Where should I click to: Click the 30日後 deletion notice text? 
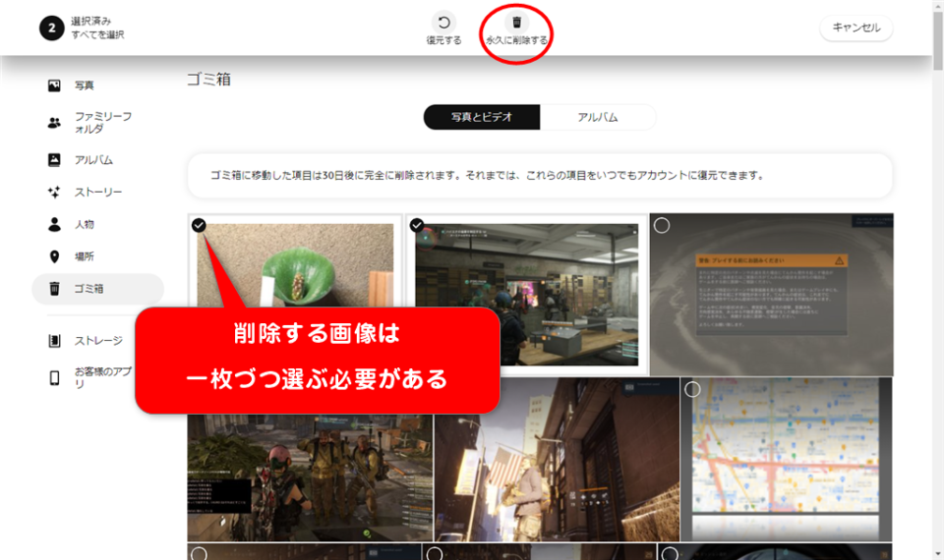coord(488,176)
